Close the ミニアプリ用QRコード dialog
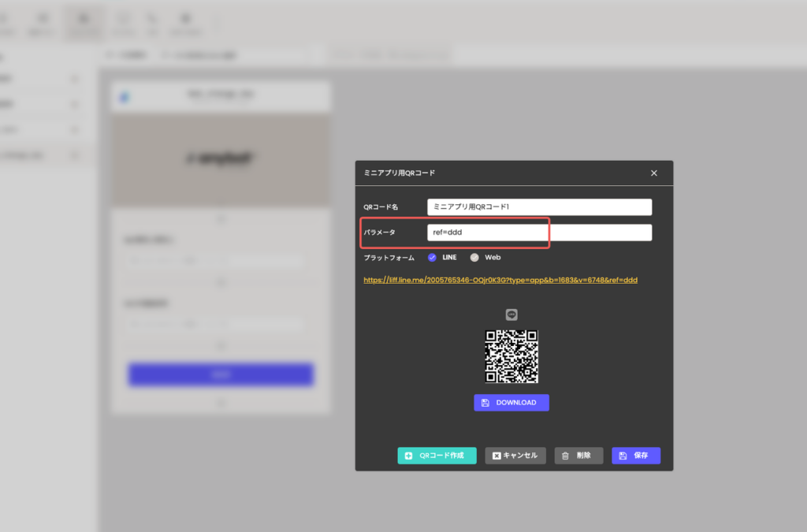The height and width of the screenshot is (532, 807). tap(653, 173)
